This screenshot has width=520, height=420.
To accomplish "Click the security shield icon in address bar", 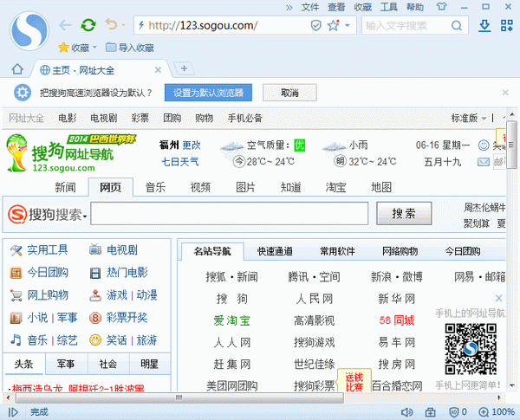I will click(x=315, y=25).
